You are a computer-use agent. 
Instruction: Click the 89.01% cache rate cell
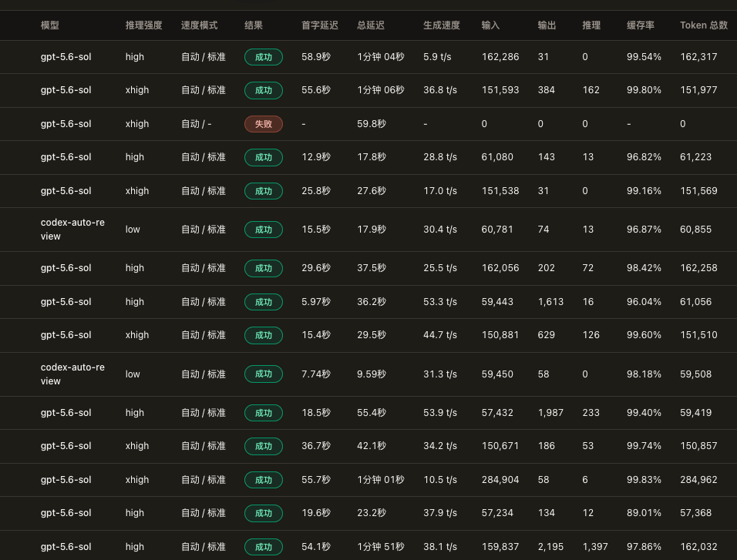coord(644,513)
